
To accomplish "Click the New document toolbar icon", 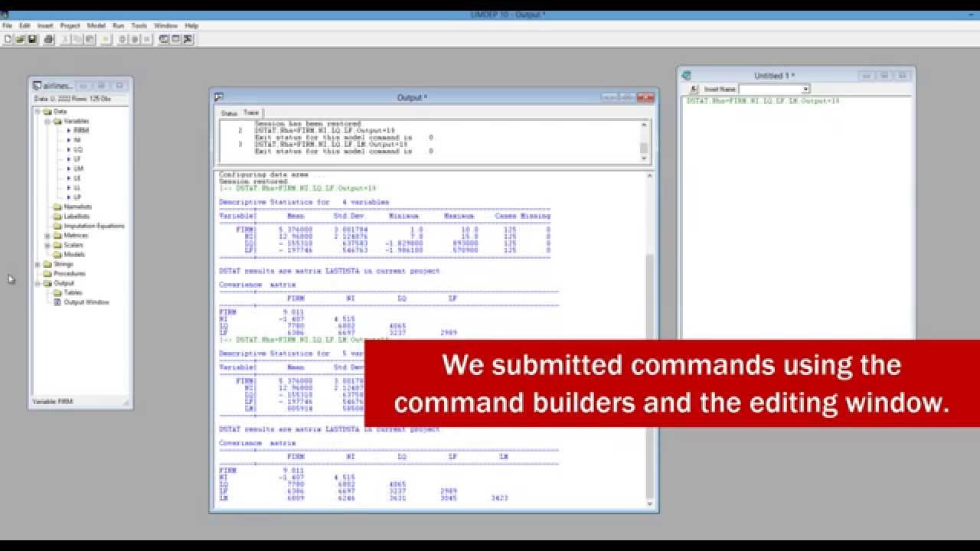I will pos(8,39).
